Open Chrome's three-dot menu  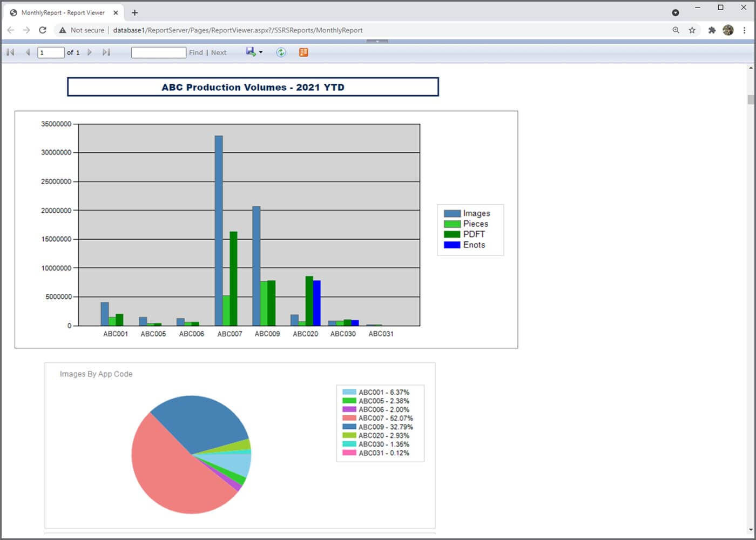pyautogui.click(x=744, y=30)
